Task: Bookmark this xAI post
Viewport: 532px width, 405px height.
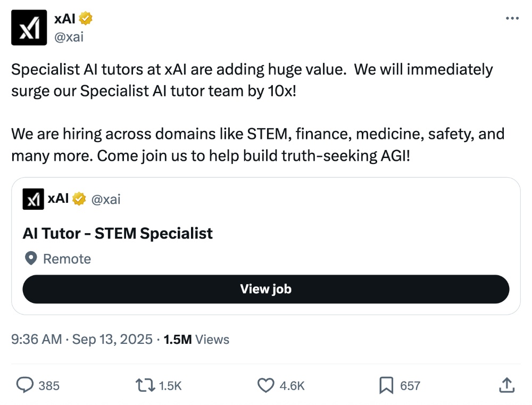Action: (386, 385)
